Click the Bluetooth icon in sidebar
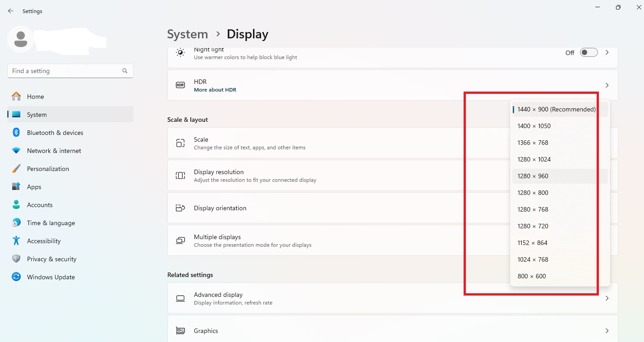The height and width of the screenshot is (342, 644). point(16,133)
